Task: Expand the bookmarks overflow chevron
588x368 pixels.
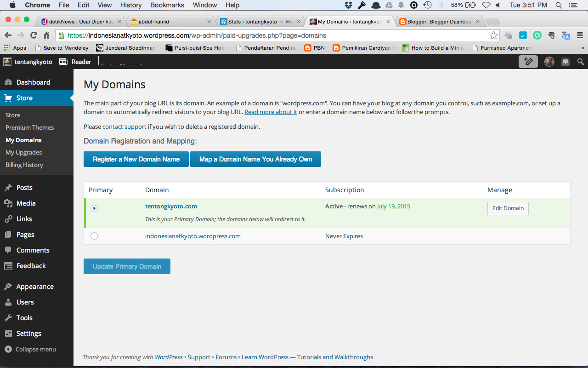Action: point(582,48)
